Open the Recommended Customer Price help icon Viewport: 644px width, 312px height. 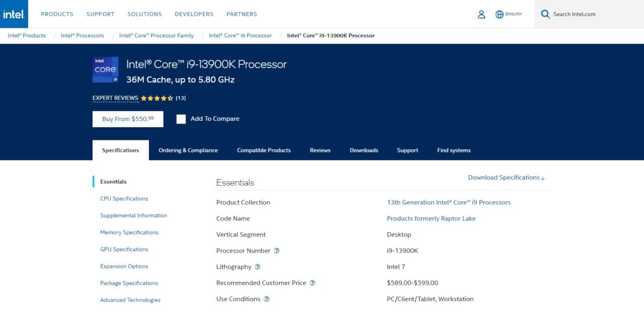pos(312,283)
